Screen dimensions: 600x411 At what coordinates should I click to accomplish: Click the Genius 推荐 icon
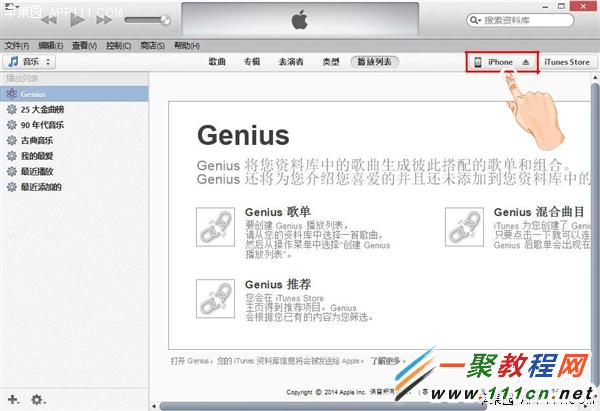[215, 298]
